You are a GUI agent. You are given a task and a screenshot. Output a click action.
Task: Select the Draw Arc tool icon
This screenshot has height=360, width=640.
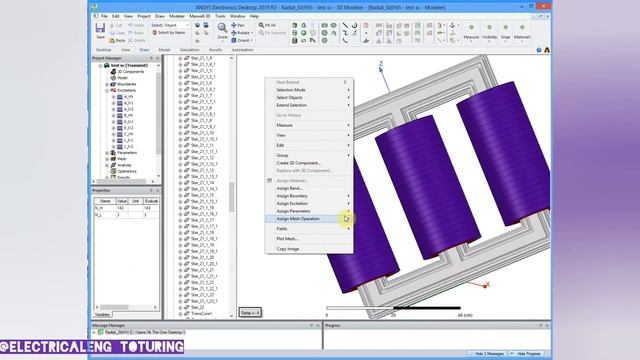(x=354, y=25)
